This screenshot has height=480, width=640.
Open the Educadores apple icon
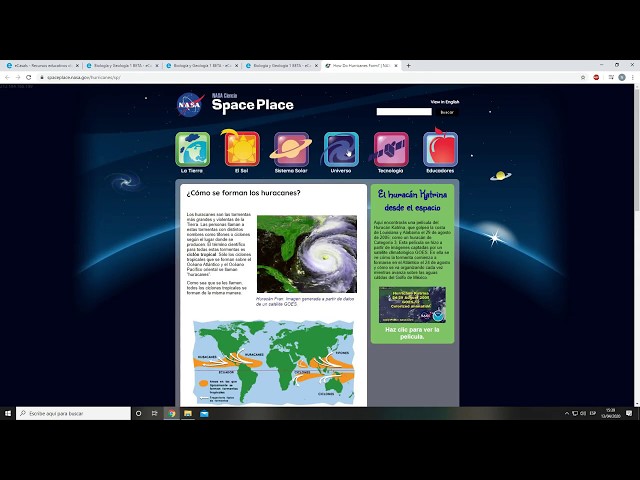pos(440,149)
